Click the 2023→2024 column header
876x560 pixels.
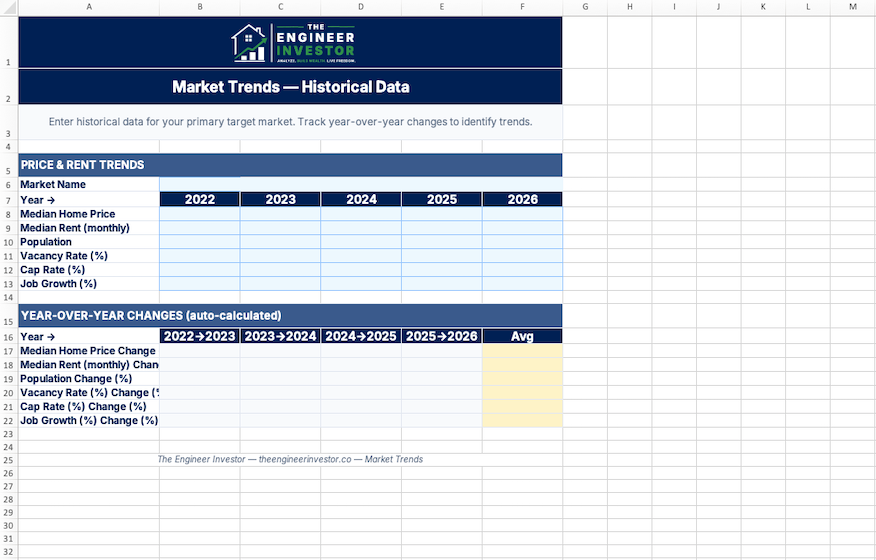(x=280, y=336)
